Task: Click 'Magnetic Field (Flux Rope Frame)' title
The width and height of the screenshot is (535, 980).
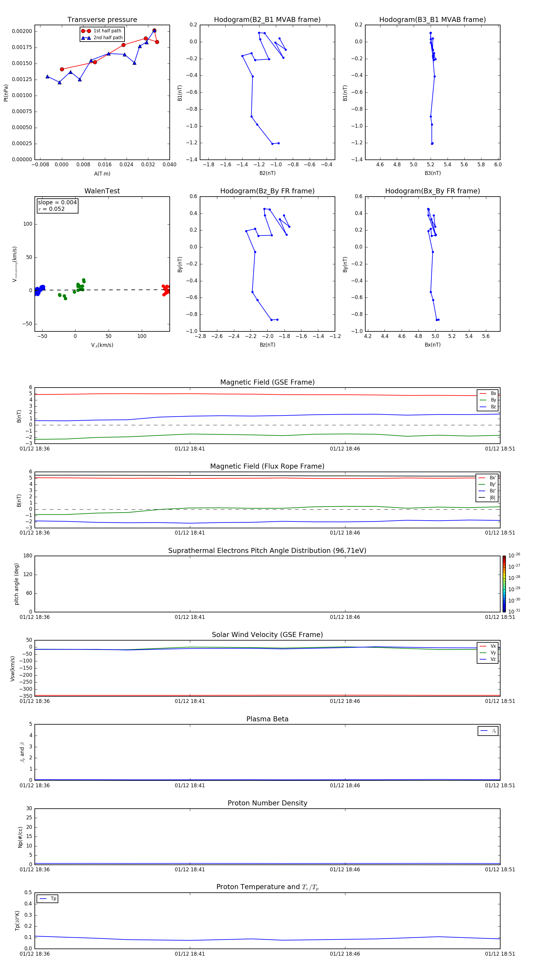Action: tap(267, 467)
